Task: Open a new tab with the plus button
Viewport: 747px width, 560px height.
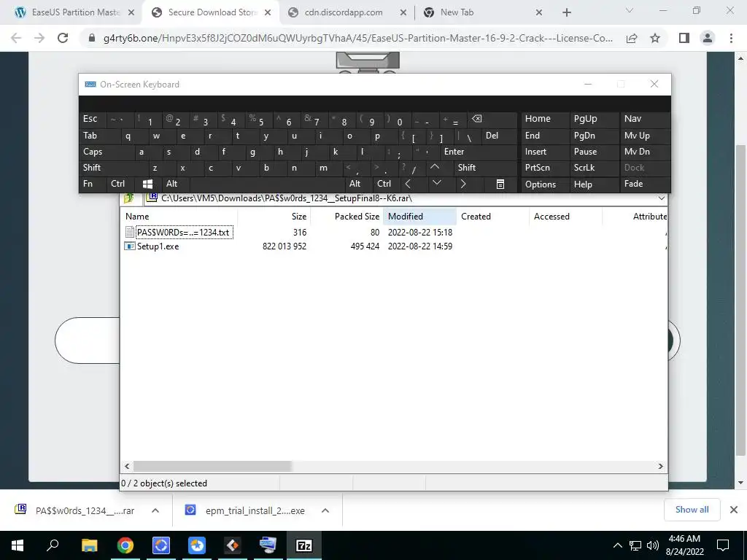Action: tap(566, 12)
